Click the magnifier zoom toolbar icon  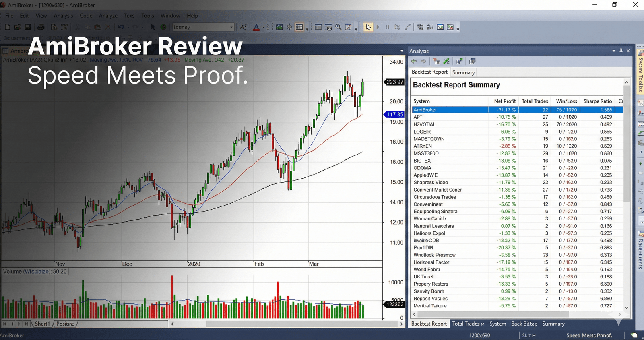click(x=339, y=27)
